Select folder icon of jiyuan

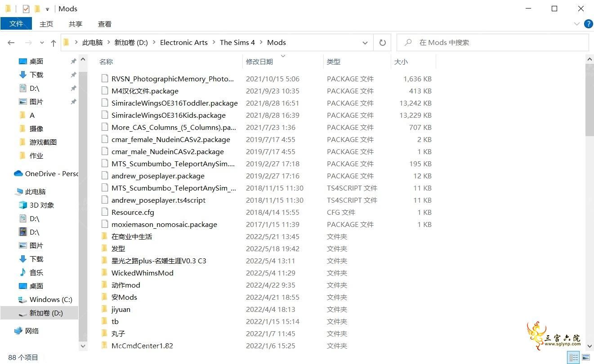point(105,309)
